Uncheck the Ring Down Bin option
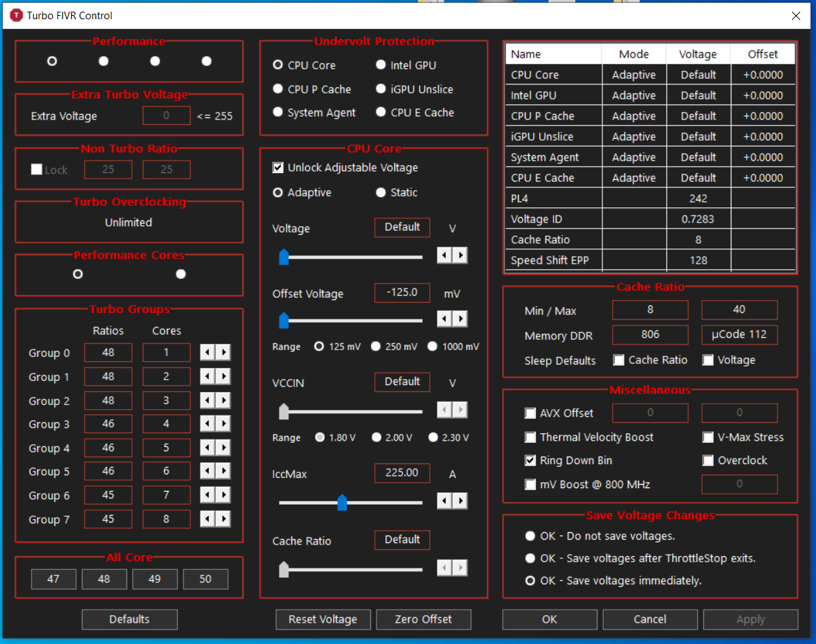Screen dimensions: 816x644 coord(530,461)
